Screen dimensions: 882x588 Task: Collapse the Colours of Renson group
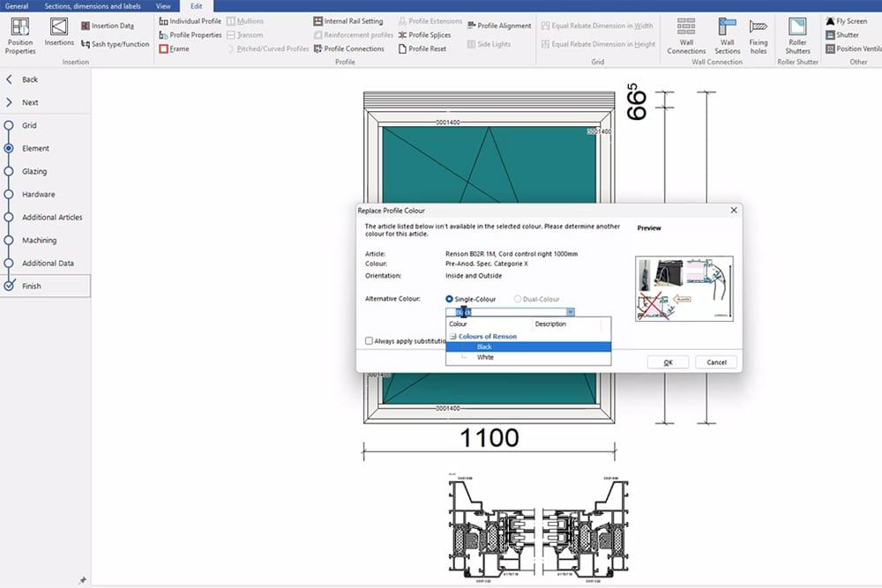point(452,337)
